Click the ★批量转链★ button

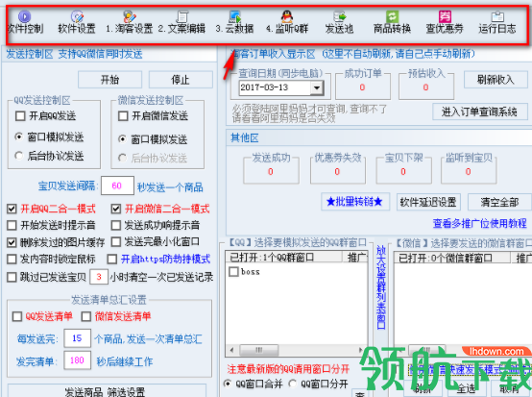click(x=355, y=202)
